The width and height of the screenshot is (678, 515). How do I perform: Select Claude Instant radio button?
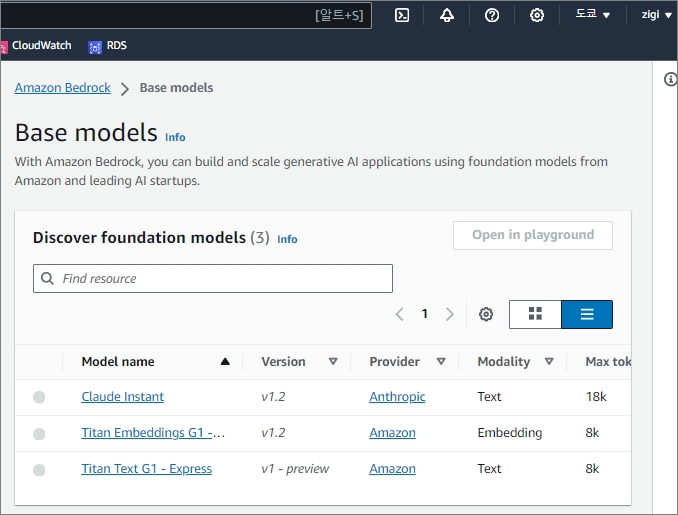click(39, 397)
